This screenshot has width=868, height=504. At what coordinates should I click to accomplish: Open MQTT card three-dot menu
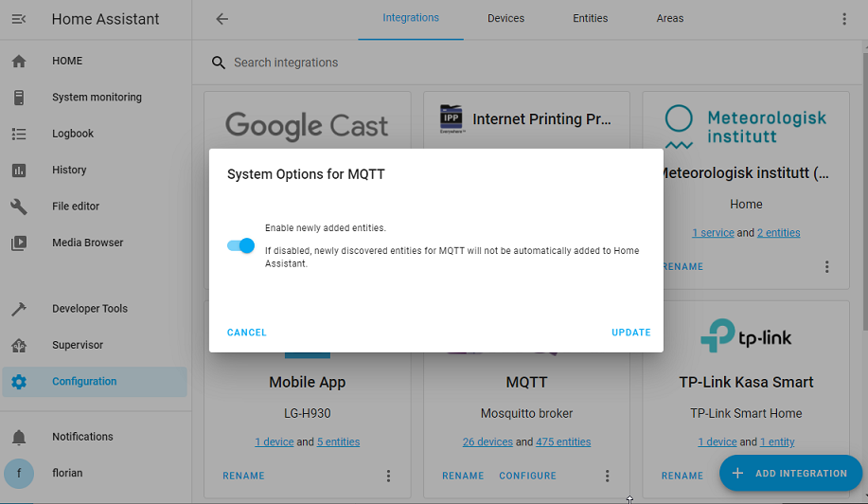click(608, 476)
